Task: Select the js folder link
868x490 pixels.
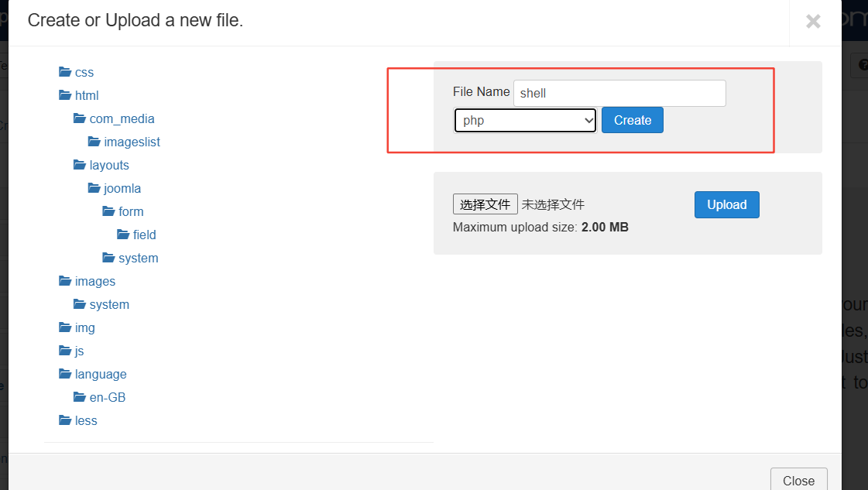Action: (79, 351)
